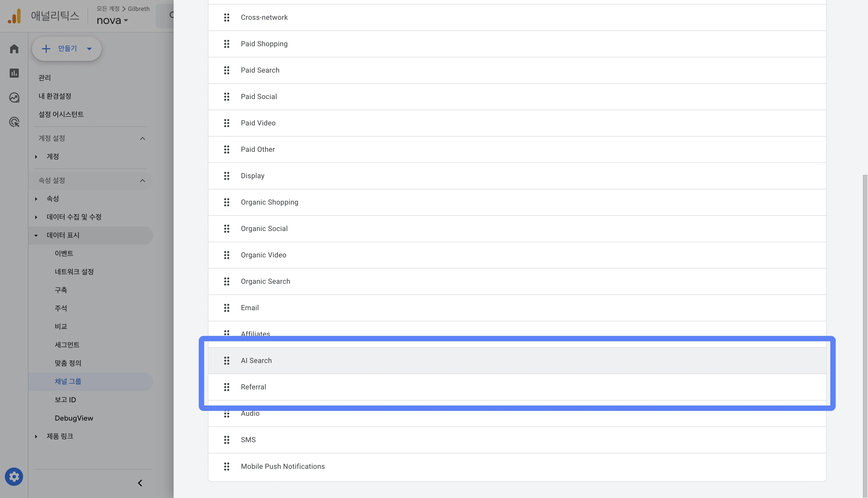The width and height of the screenshot is (868, 498).
Task: Collapse the 속성 설정 section
Action: pos(143,180)
